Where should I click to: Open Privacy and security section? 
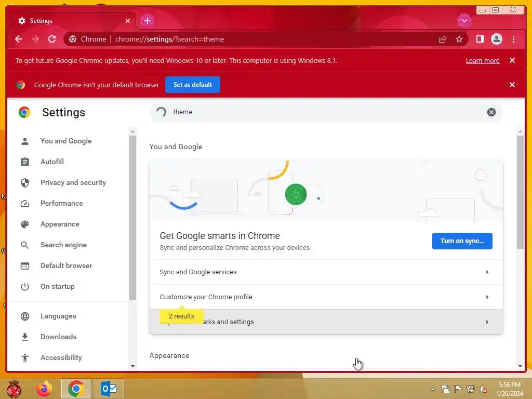click(x=73, y=182)
